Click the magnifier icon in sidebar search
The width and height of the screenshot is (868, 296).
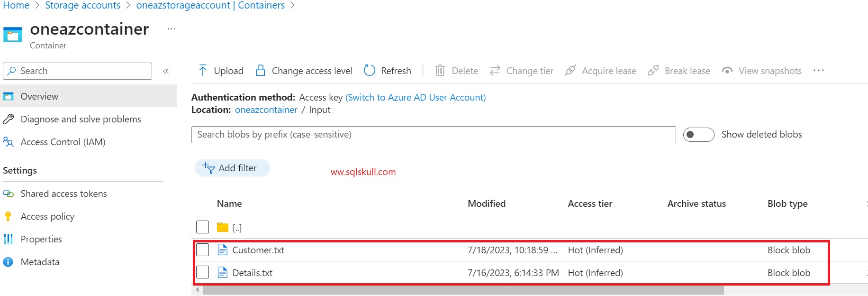(12, 71)
